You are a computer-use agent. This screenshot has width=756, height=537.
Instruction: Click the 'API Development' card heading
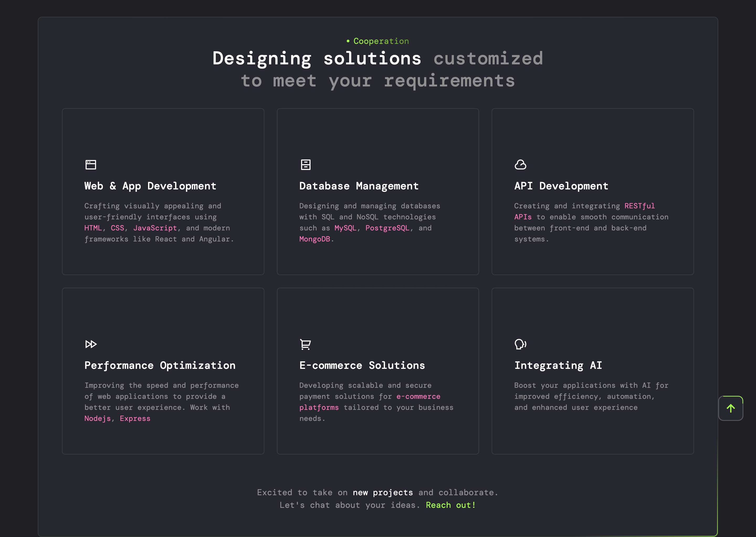tap(561, 186)
